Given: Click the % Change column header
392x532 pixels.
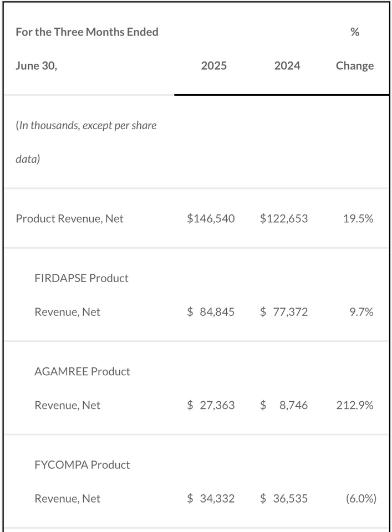Looking at the screenshot, I should click(355, 49).
